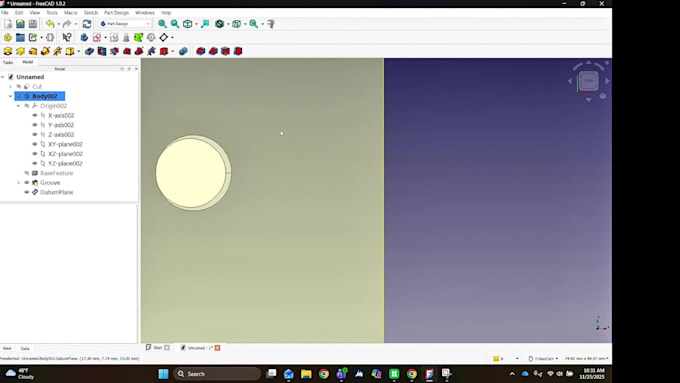Rotate view with navigation cube right arrow
Image resolution: width=680 pixels, height=383 pixels.
tap(607, 81)
